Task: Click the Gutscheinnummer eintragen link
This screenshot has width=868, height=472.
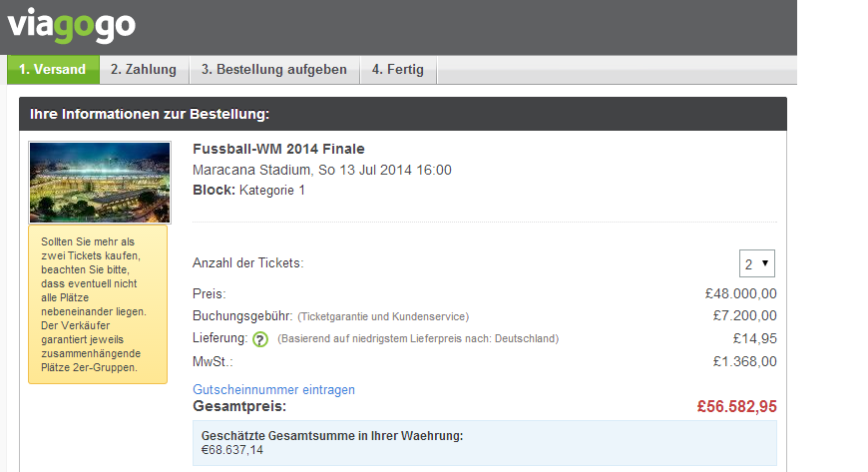Action: pyautogui.click(x=273, y=389)
